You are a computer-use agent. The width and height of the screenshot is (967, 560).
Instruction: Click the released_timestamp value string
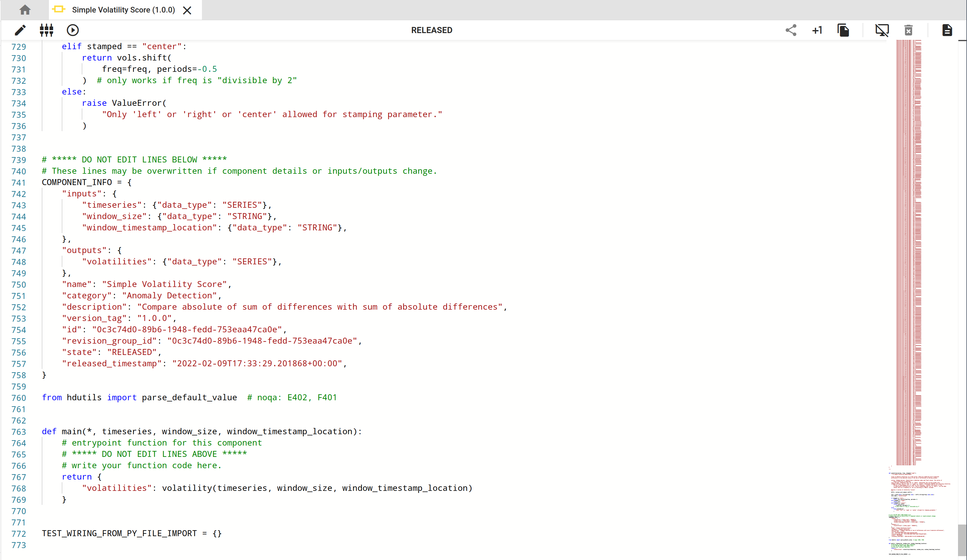click(257, 363)
